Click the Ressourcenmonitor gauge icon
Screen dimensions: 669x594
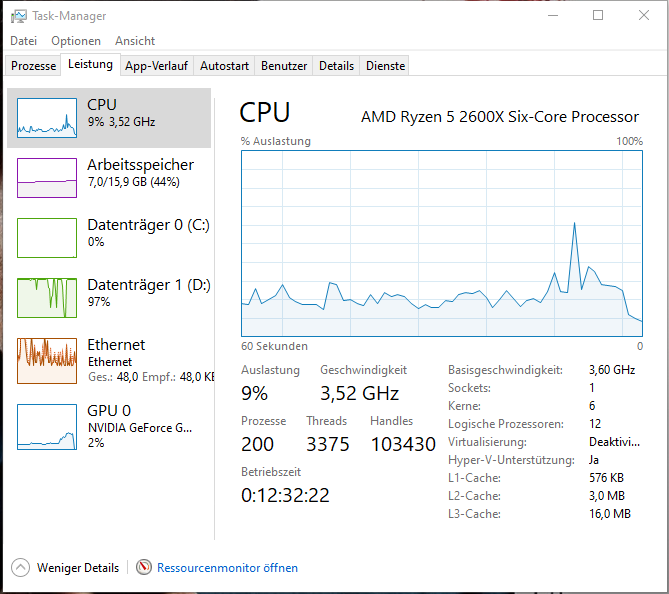pos(144,567)
